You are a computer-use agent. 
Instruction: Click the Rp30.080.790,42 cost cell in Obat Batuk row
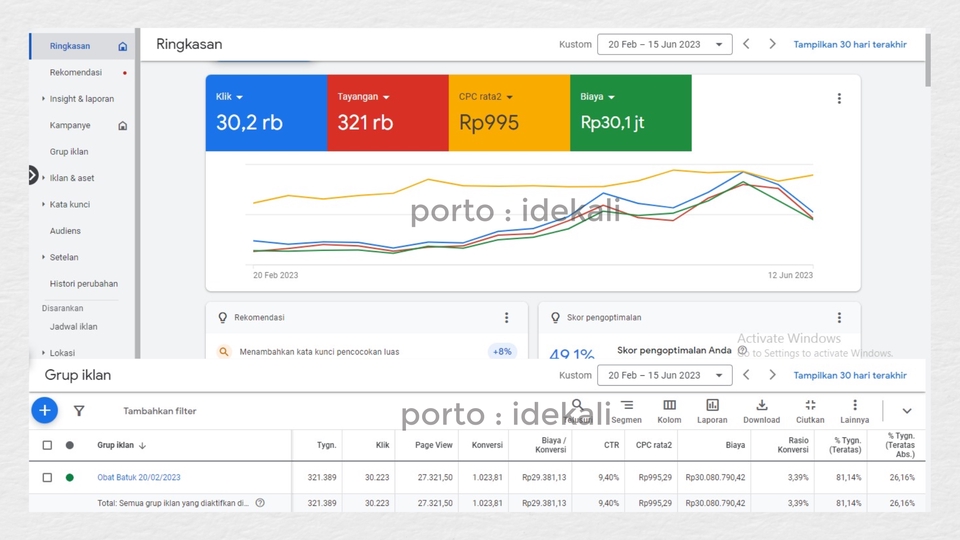pyautogui.click(x=715, y=477)
